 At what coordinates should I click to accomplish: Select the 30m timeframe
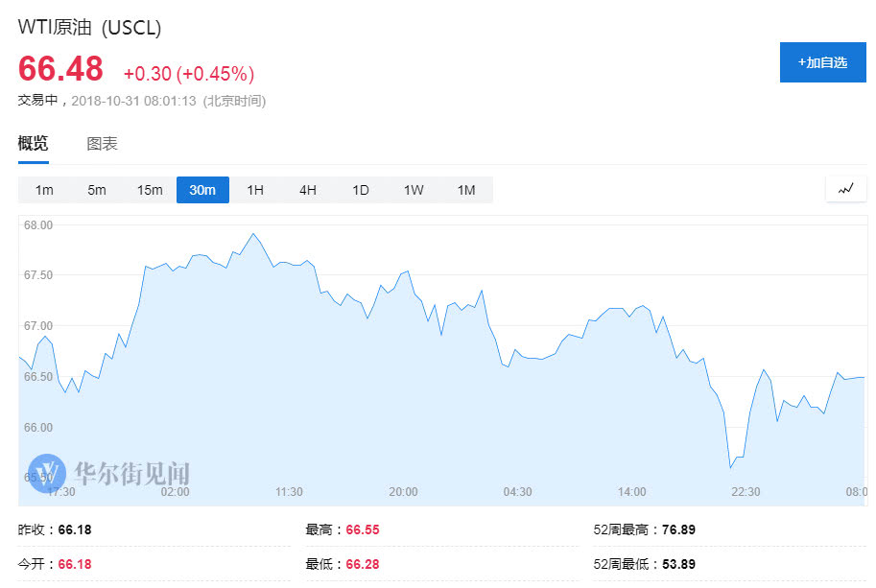click(x=202, y=190)
